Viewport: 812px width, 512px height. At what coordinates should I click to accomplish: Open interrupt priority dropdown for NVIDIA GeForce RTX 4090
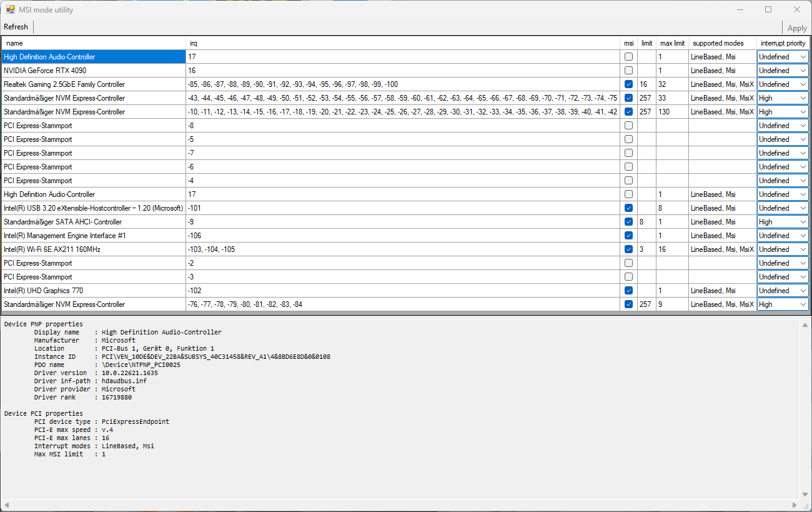783,71
